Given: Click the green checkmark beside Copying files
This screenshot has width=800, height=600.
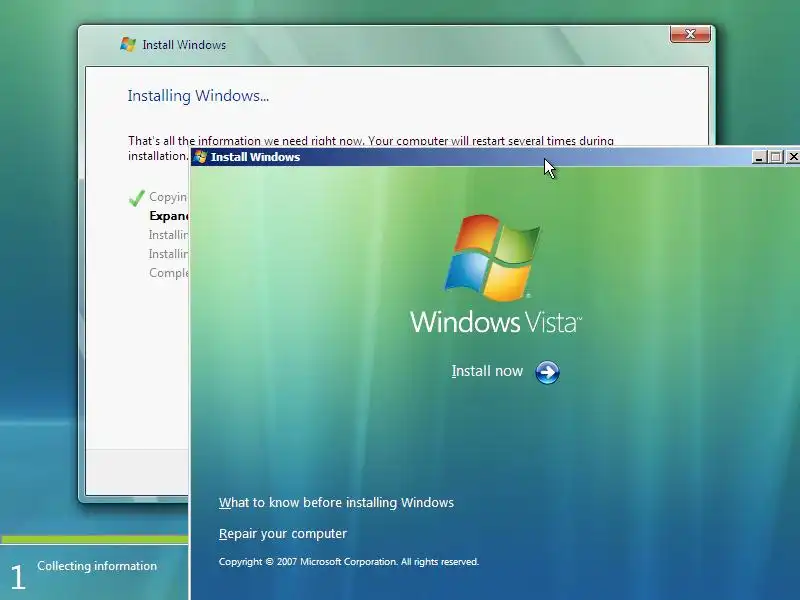Looking at the screenshot, I should click(137, 197).
